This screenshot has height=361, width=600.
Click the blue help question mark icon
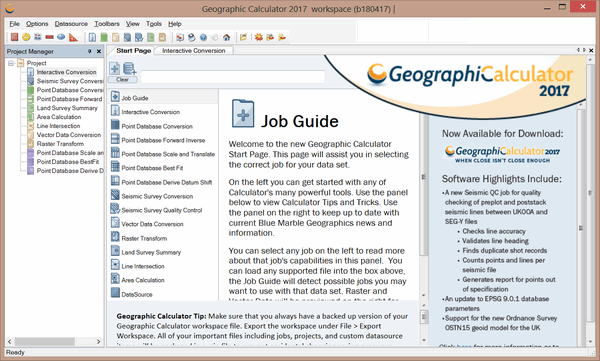(x=203, y=37)
